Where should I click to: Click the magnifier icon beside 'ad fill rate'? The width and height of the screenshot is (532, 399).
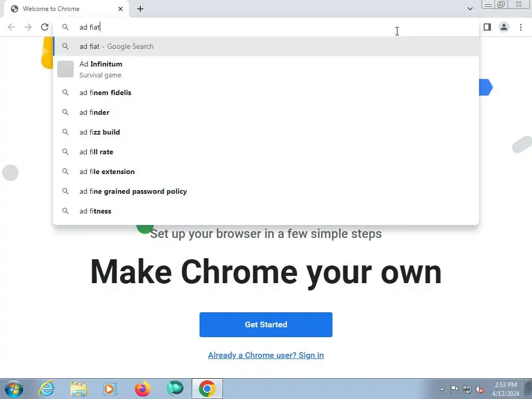coord(65,152)
